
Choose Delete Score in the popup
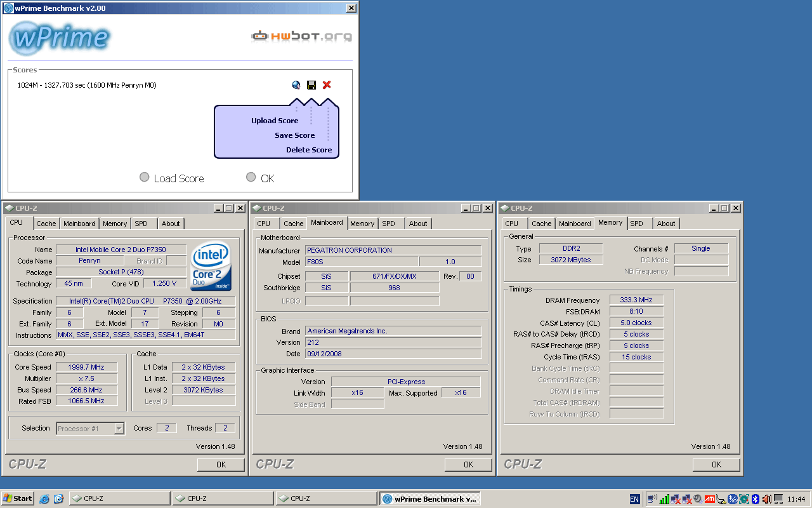click(x=309, y=150)
